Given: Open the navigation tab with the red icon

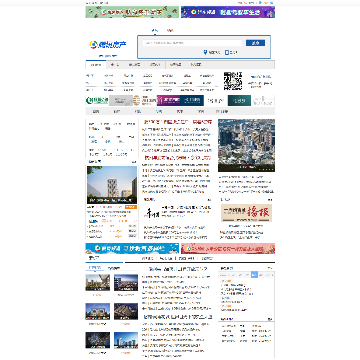Looking at the screenshot, I should 115,65.
